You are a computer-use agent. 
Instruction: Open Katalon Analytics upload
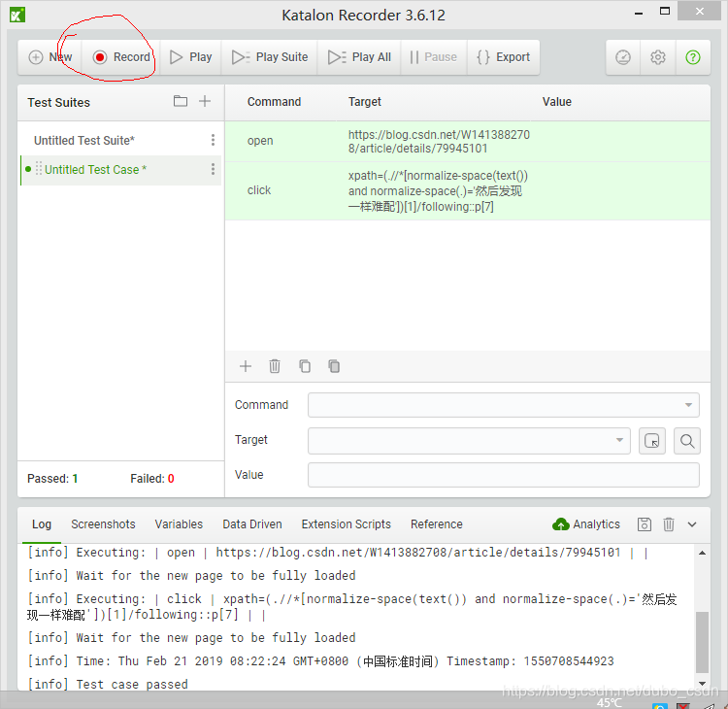[586, 524]
